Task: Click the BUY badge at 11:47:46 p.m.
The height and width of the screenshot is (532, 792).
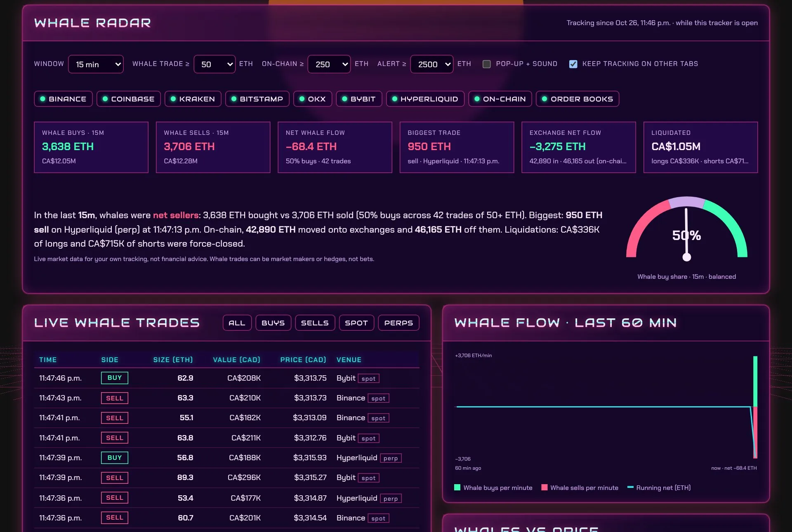Action: point(115,378)
